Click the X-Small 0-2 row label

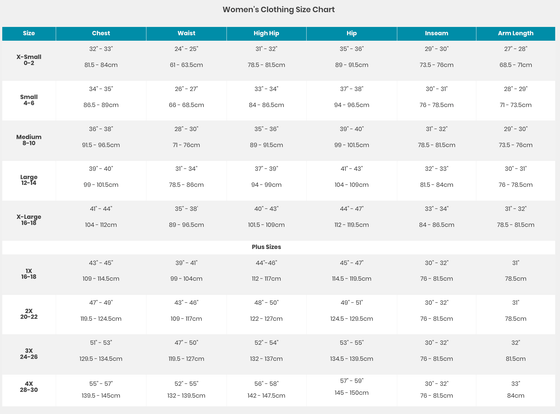tap(29, 60)
